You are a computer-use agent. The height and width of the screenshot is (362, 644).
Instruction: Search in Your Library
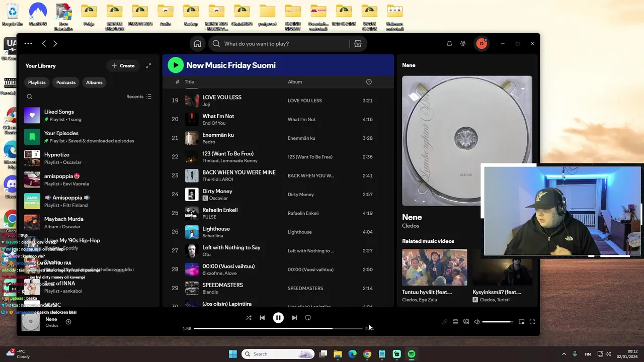(30, 97)
